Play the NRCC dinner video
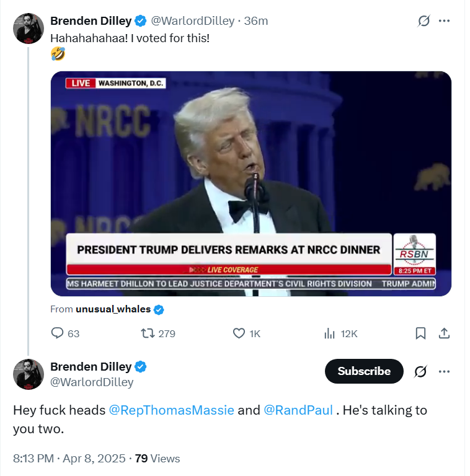Screen dimensions: 470x476 (x=251, y=183)
